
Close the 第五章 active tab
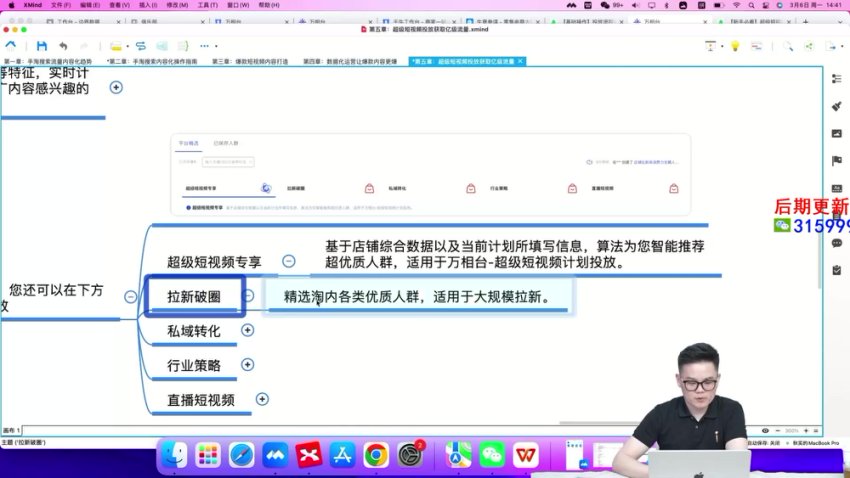point(520,62)
